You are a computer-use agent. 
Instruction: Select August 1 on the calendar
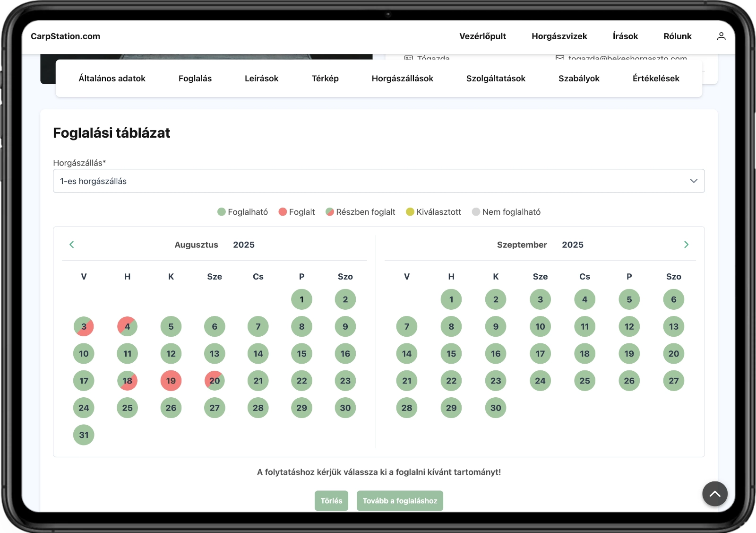tap(301, 299)
